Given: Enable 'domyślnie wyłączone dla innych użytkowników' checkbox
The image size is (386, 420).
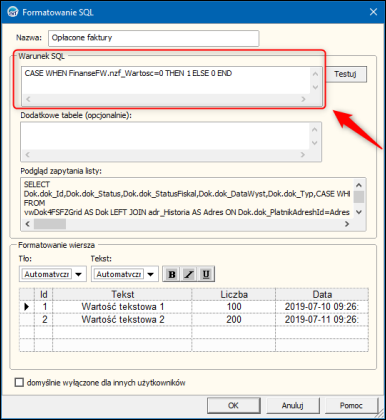Looking at the screenshot, I should click(x=19, y=382).
